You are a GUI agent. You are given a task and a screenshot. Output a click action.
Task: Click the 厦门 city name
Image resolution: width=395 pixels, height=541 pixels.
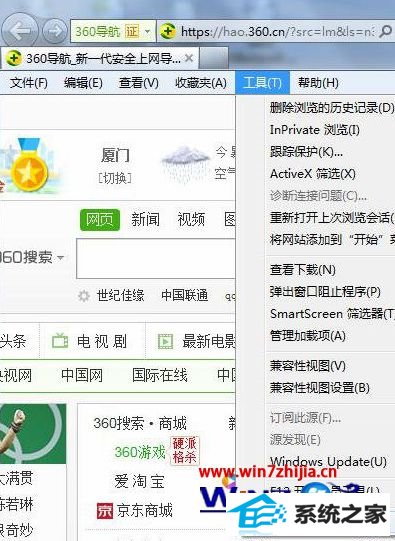115,155
